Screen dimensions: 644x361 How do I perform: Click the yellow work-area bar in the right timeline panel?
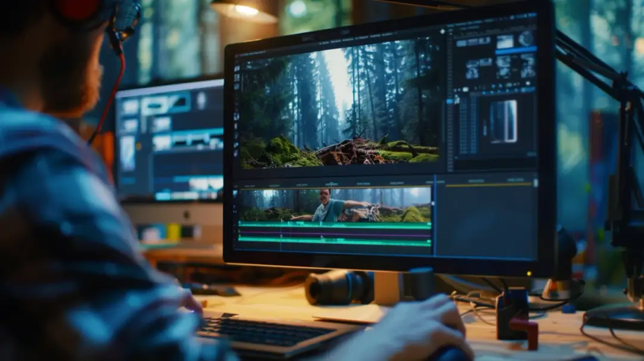488,185
